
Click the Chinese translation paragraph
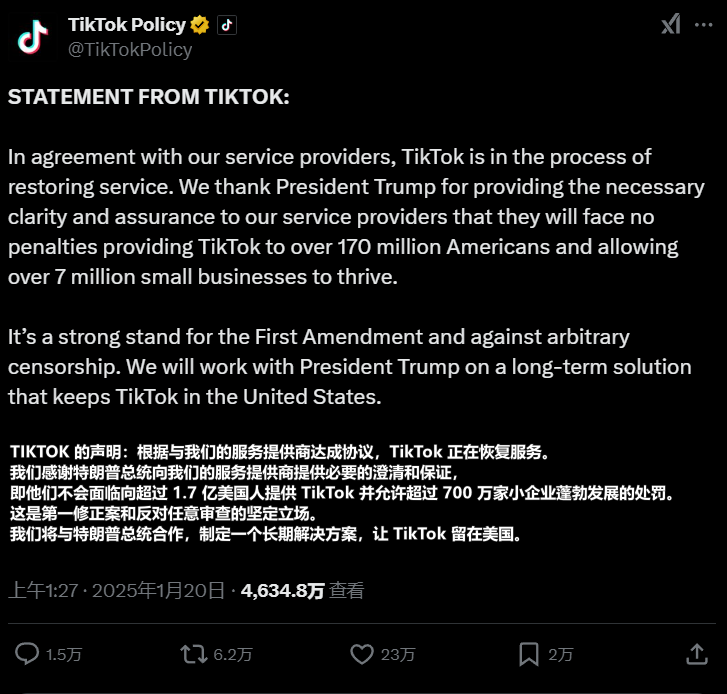click(340, 490)
